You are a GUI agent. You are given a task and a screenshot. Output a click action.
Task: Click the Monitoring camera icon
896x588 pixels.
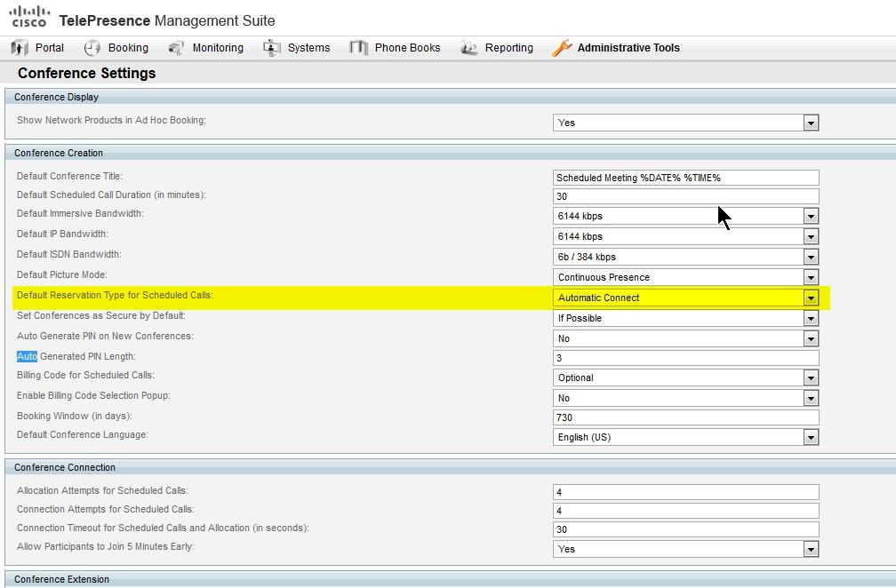177,48
